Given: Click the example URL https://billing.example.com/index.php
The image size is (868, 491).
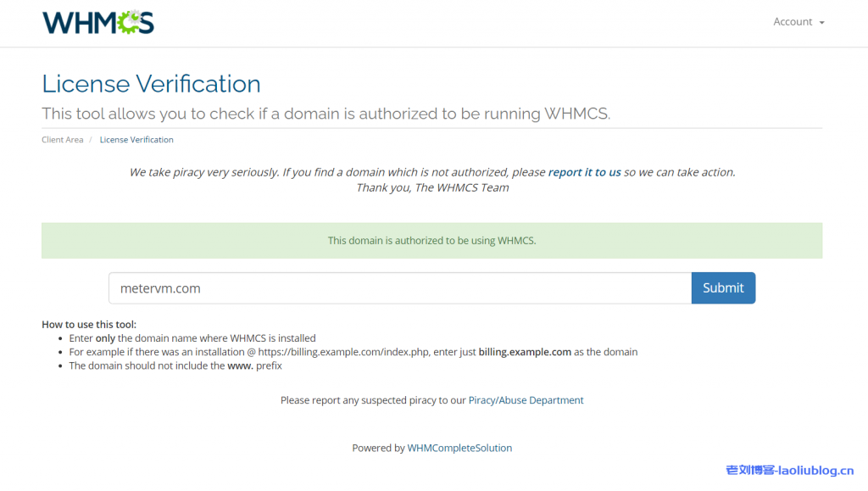Looking at the screenshot, I should 344,352.
